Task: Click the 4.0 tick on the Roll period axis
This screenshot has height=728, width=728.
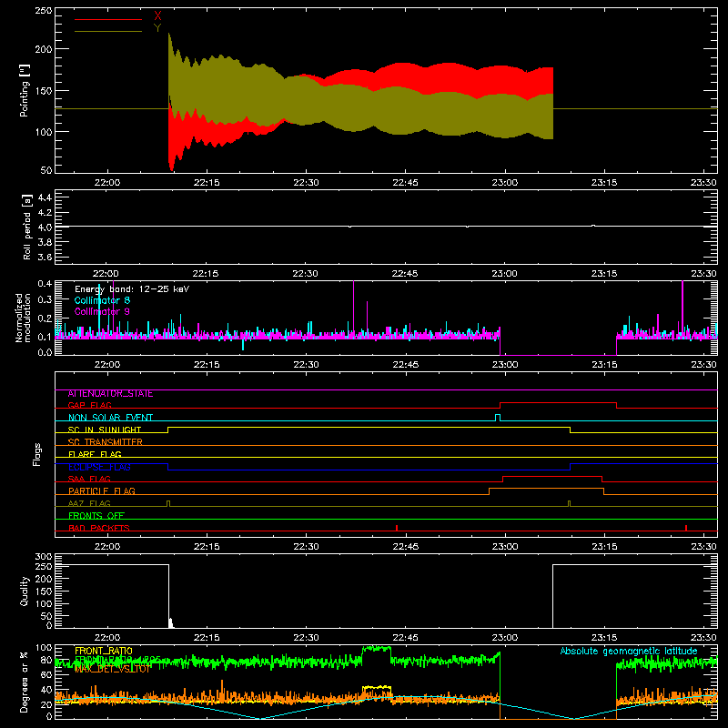Action: [45, 227]
